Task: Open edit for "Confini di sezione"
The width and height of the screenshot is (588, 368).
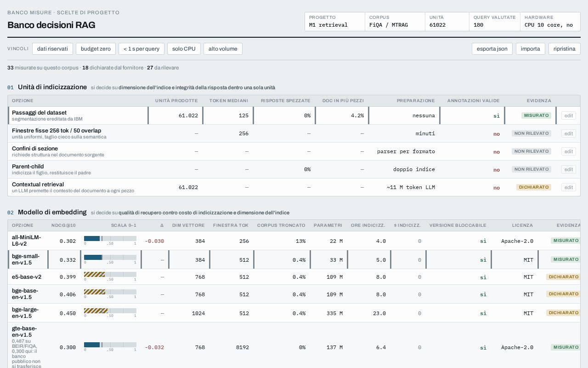Action: pyautogui.click(x=568, y=151)
